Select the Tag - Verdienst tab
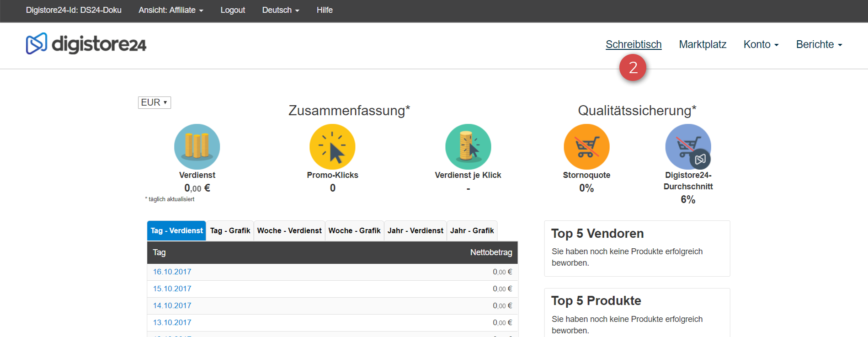The width and height of the screenshot is (868, 337). [176, 230]
